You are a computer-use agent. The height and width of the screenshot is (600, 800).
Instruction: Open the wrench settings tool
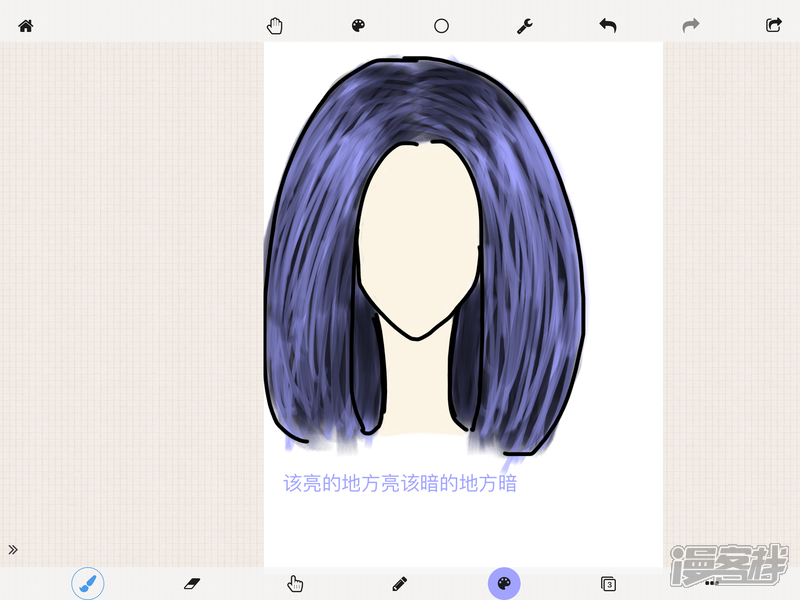pos(524,26)
